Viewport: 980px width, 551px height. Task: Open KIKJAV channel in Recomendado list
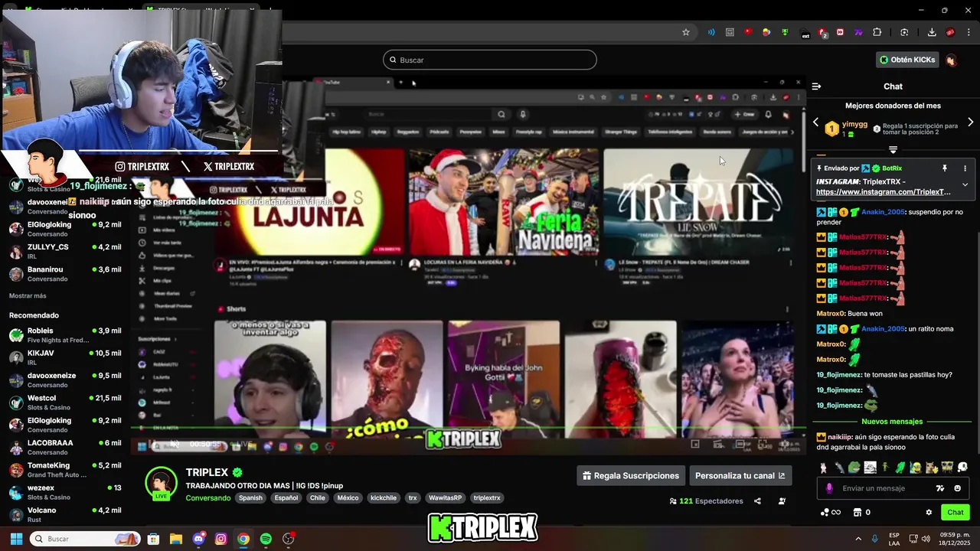tap(65, 357)
